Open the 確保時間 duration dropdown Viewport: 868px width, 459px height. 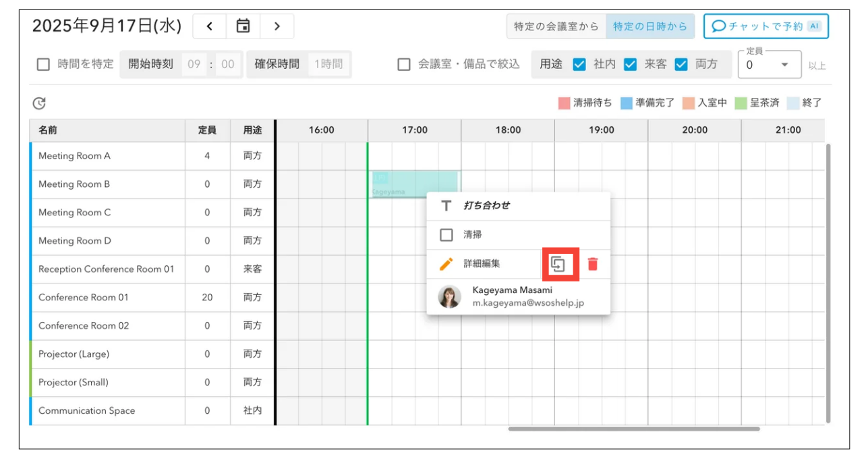(x=328, y=65)
